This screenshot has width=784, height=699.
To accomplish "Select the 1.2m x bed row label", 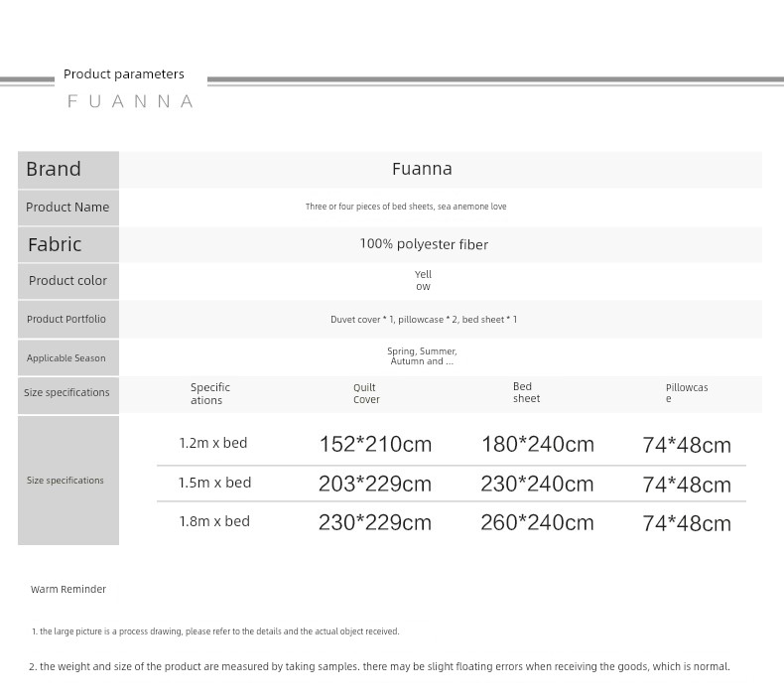I will pos(213,443).
